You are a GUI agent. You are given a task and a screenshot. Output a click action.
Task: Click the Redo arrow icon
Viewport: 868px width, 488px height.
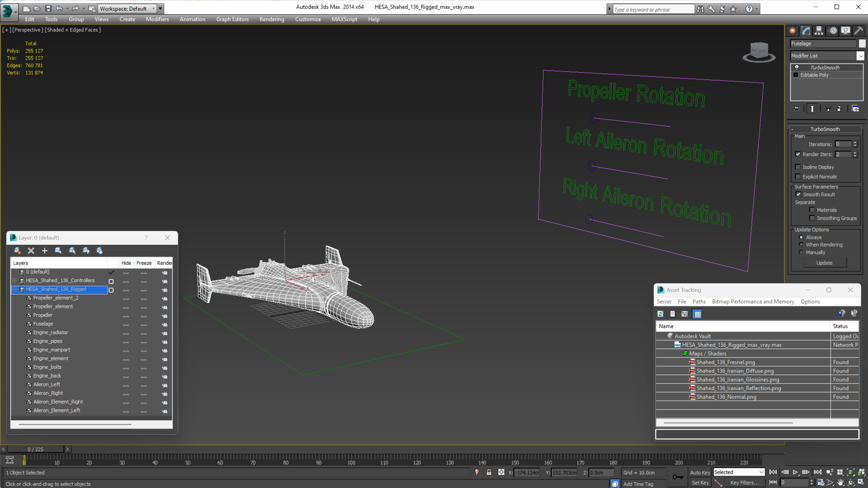75,9
